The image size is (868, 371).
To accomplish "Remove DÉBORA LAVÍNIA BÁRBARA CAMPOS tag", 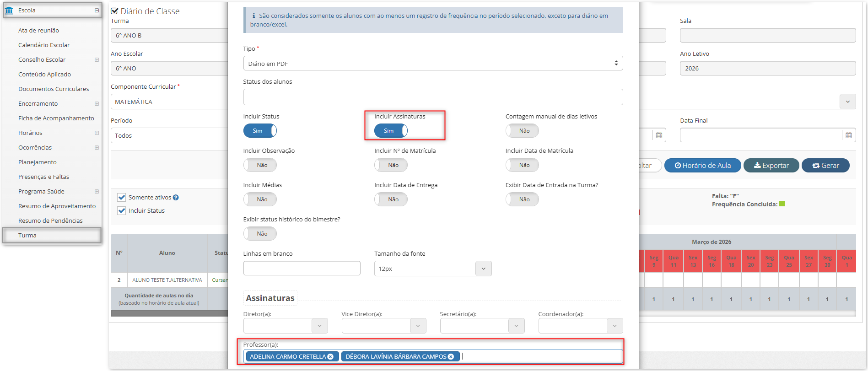I will tap(451, 357).
